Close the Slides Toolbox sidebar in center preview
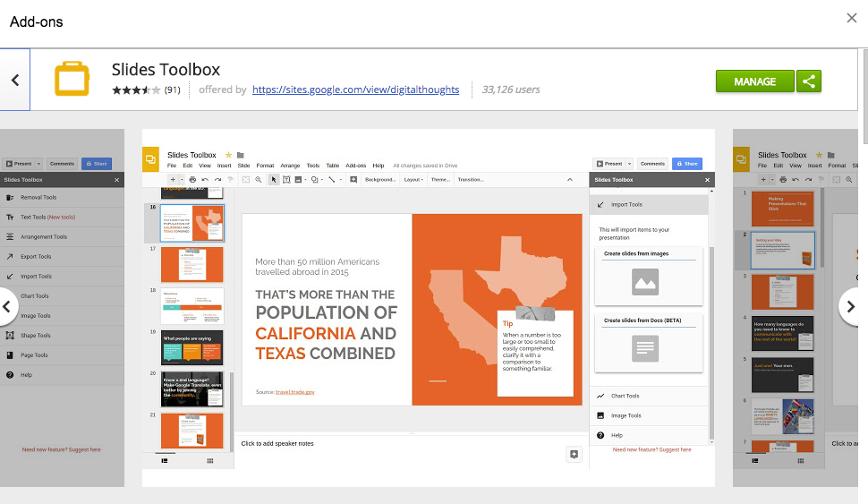 coord(707,180)
